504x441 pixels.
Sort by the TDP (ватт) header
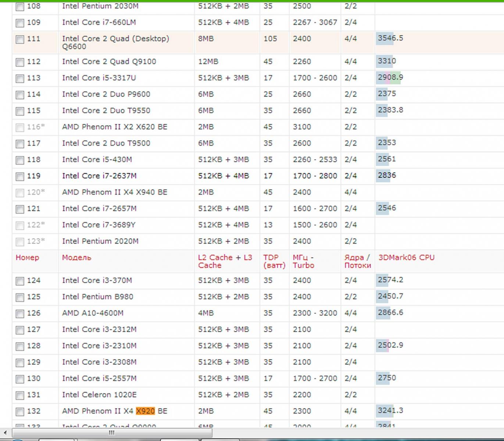pos(274,261)
